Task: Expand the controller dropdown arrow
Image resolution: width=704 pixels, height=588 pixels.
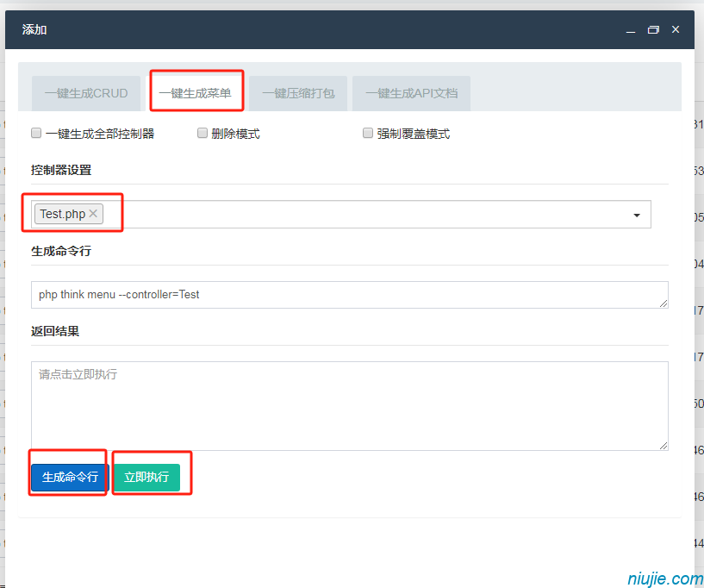Action: (x=637, y=215)
